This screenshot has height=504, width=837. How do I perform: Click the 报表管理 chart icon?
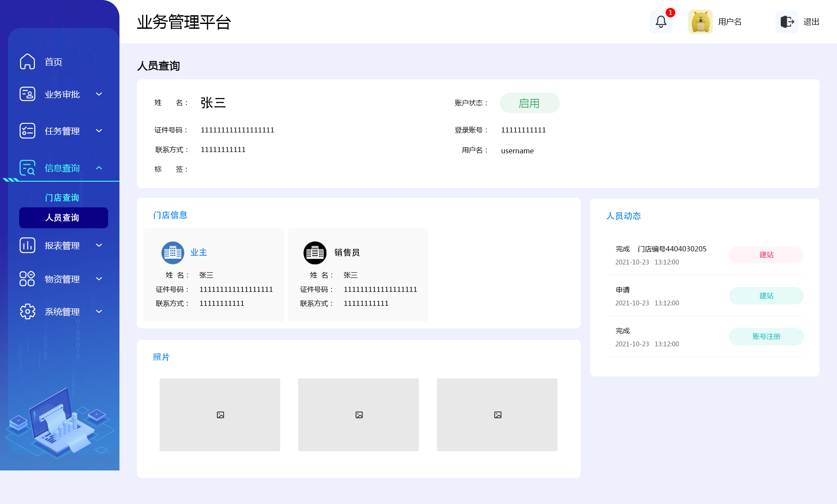tap(27, 245)
